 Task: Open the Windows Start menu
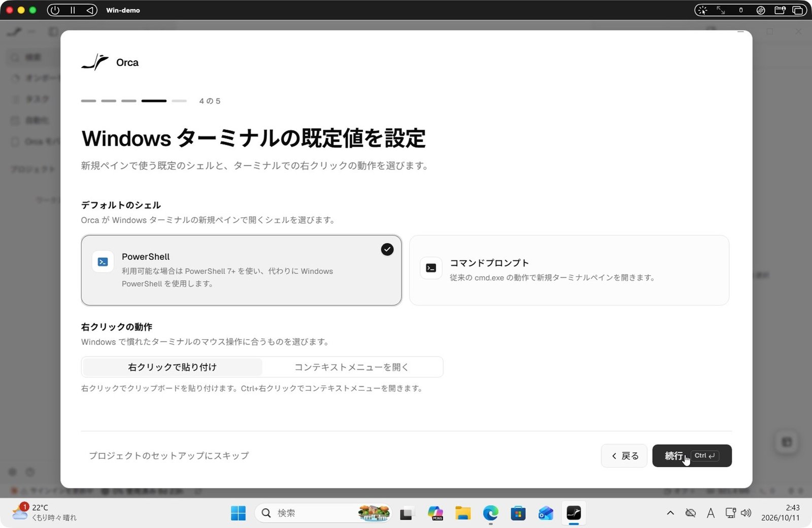point(238,513)
